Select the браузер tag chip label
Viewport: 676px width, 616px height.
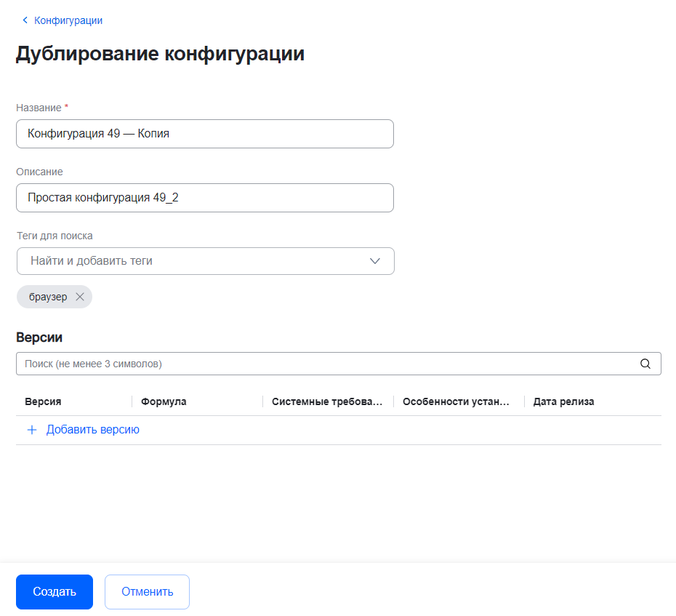pyautogui.click(x=48, y=297)
